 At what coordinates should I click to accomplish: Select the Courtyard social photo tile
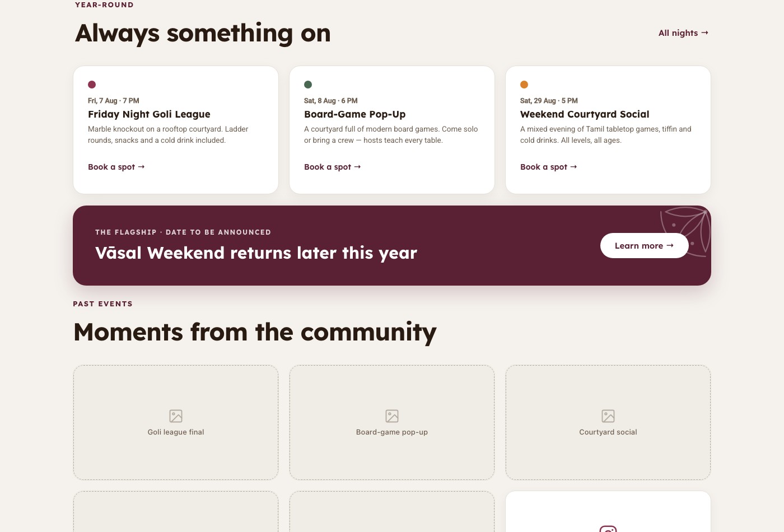point(608,423)
